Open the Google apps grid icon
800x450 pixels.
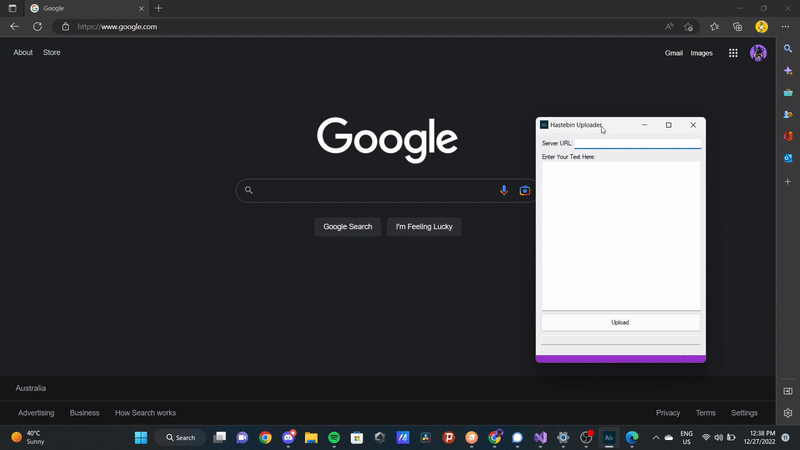733,53
